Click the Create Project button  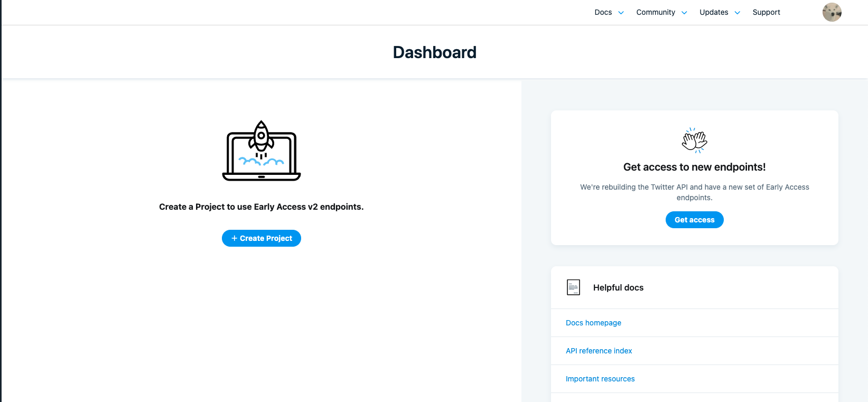pos(262,238)
